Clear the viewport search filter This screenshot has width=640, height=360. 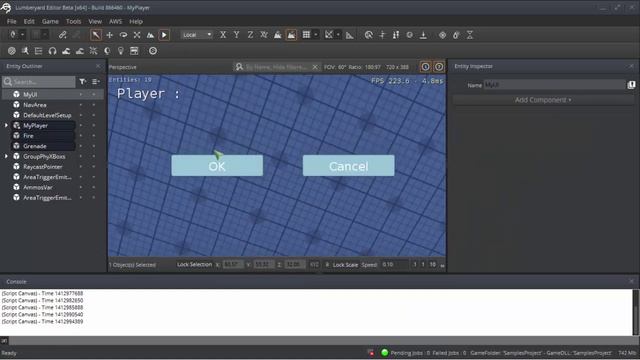315,67
